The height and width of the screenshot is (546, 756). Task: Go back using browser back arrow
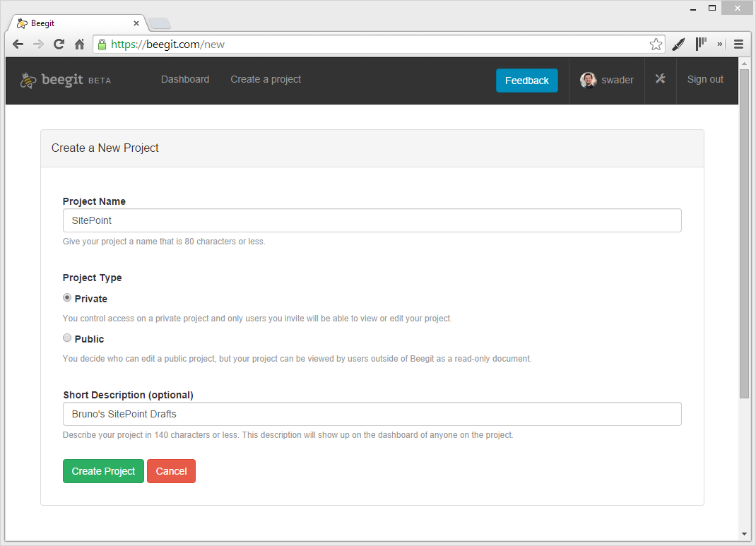pyautogui.click(x=18, y=44)
